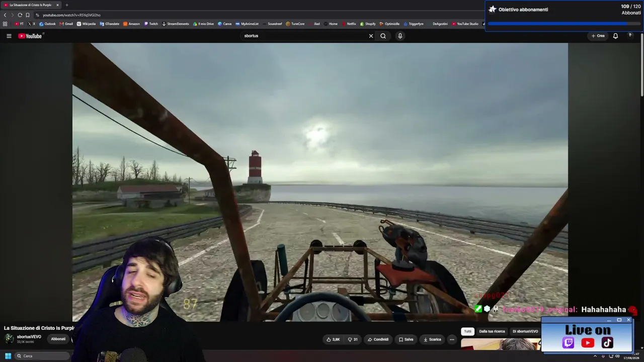This screenshot has width=644, height=362.
Task: Focus the browser address bar URL
Action: point(71,15)
